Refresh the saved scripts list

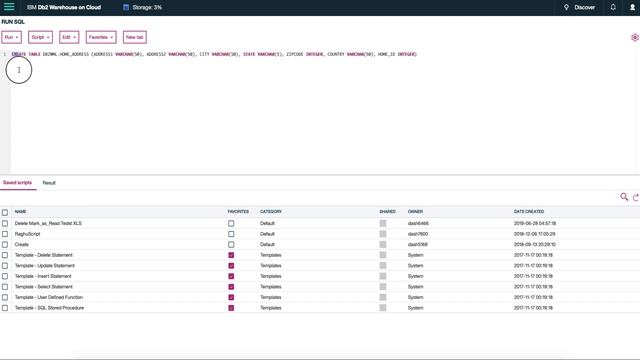(636, 197)
